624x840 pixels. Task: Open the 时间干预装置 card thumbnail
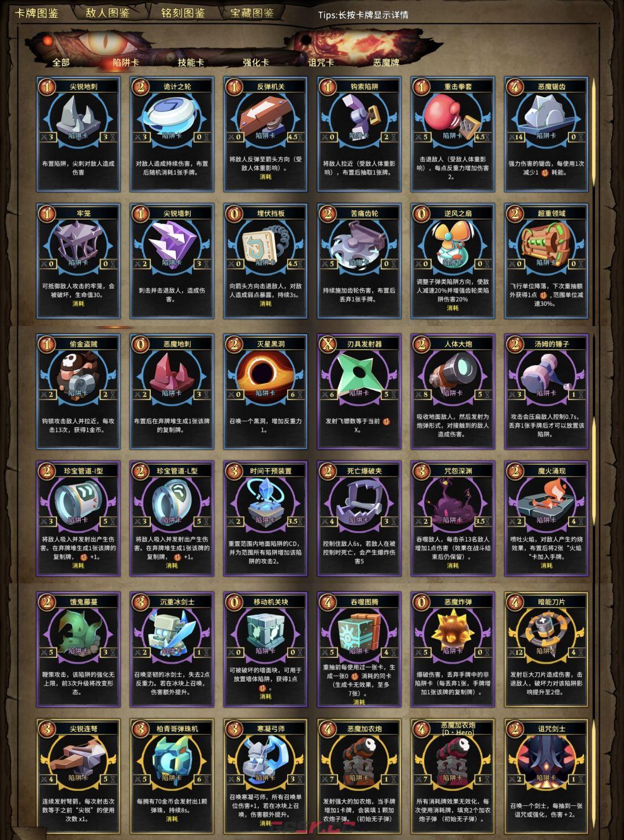[x=265, y=519]
